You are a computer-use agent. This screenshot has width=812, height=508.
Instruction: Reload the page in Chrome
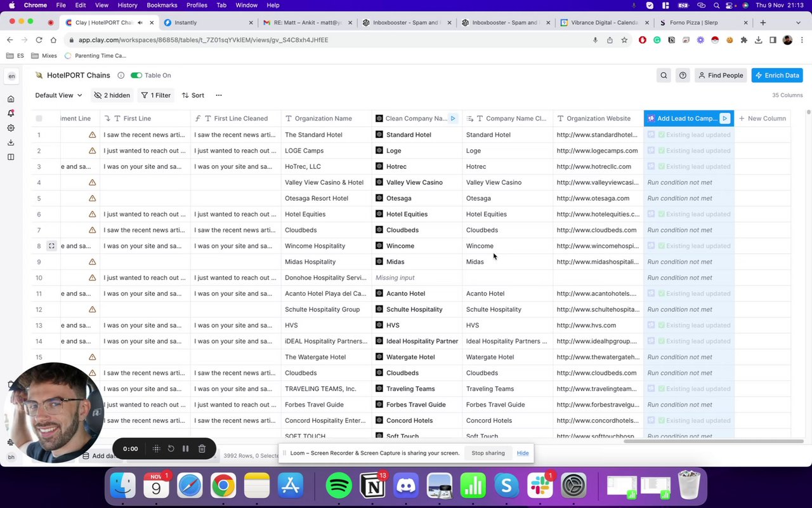click(39, 40)
